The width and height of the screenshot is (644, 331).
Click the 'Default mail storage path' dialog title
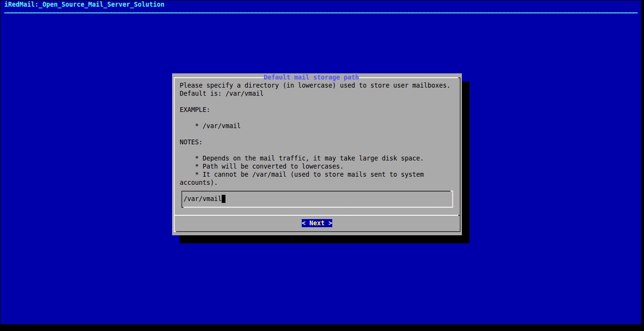point(311,77)
